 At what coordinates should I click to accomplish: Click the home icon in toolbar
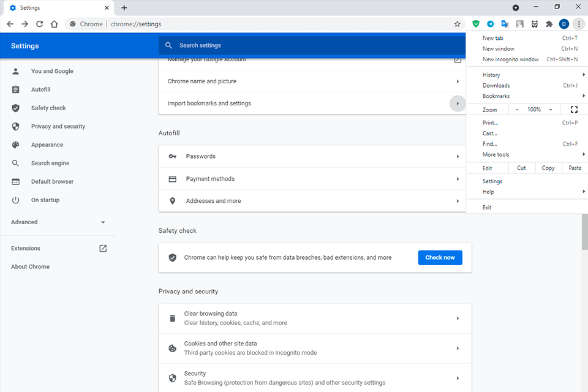pyautogui.click(x=55, y=24)
